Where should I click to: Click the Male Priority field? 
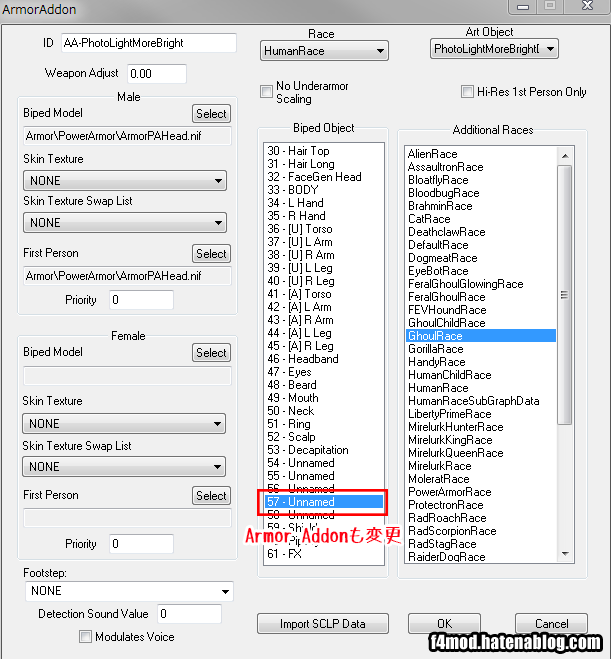point(141,300)
